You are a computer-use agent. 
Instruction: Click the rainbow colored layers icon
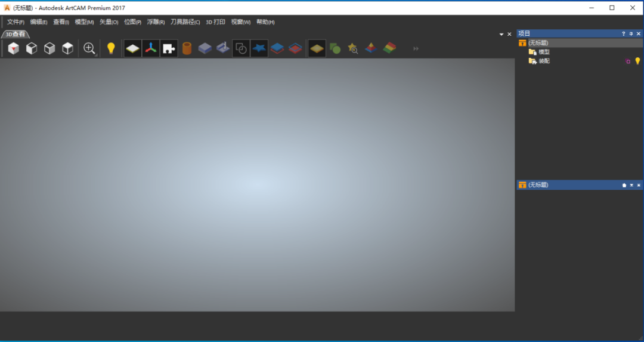[389, 48]
